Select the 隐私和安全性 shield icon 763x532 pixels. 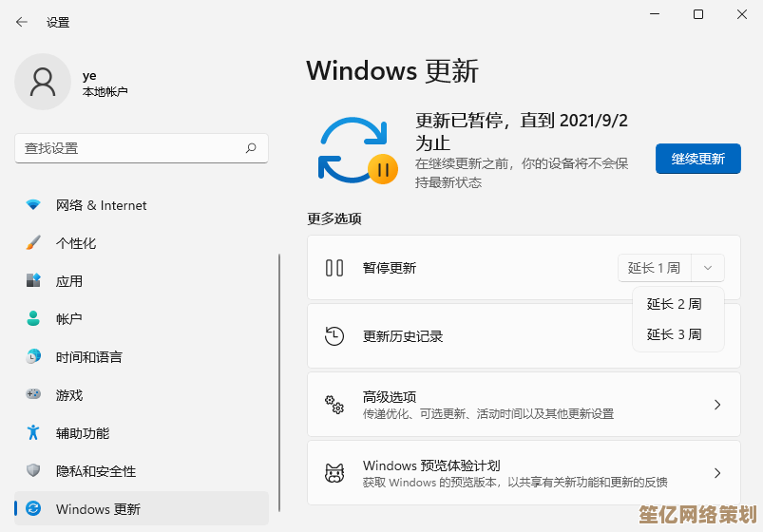tap(33, 470)
